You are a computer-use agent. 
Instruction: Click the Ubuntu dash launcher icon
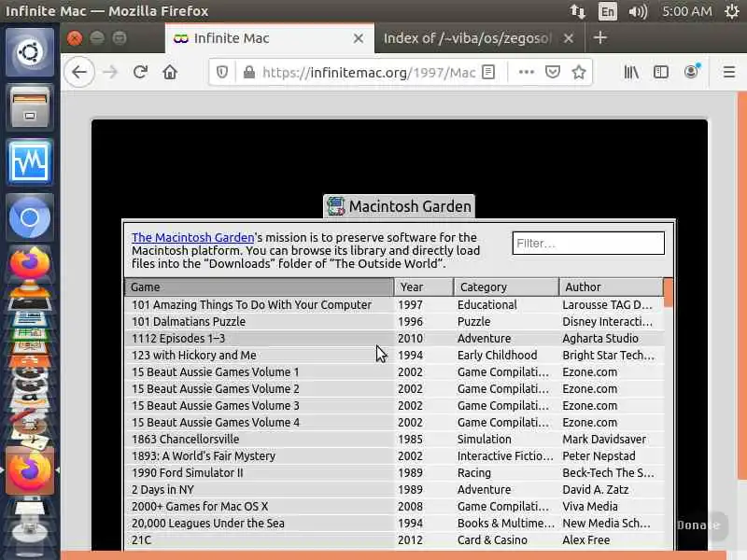coord(30,52)
